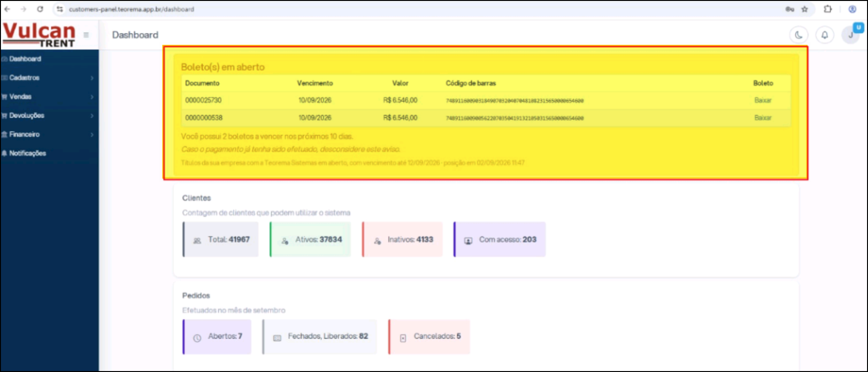This screenshot has width=868, height=372.
Task: Open the user avatar menu
Action: pos(850,35)
